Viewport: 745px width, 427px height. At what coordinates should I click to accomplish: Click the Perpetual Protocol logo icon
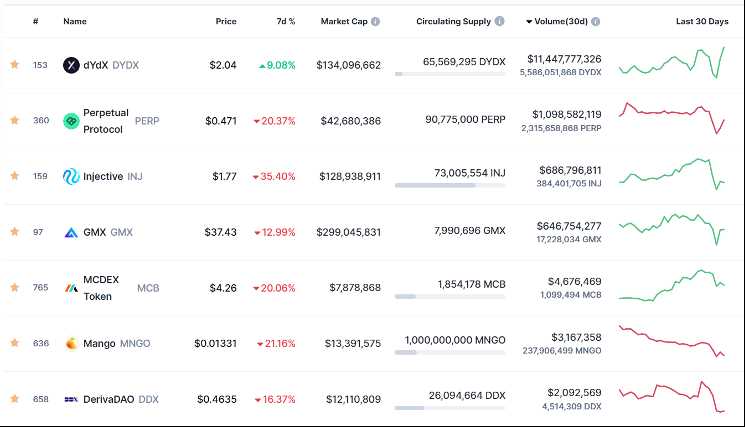(71, 121)
